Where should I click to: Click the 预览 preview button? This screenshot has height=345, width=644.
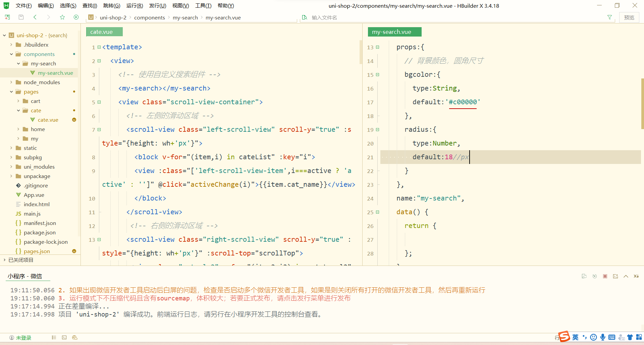tap(629, 17)
